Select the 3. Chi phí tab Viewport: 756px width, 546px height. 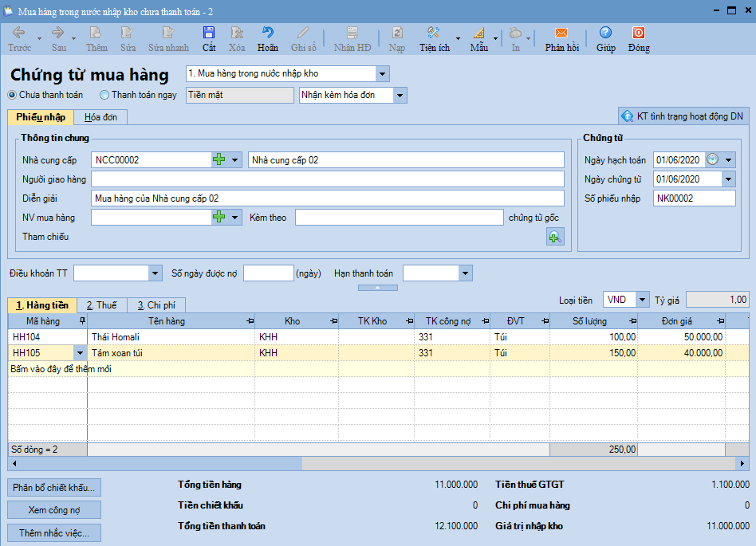pos(156,305)
